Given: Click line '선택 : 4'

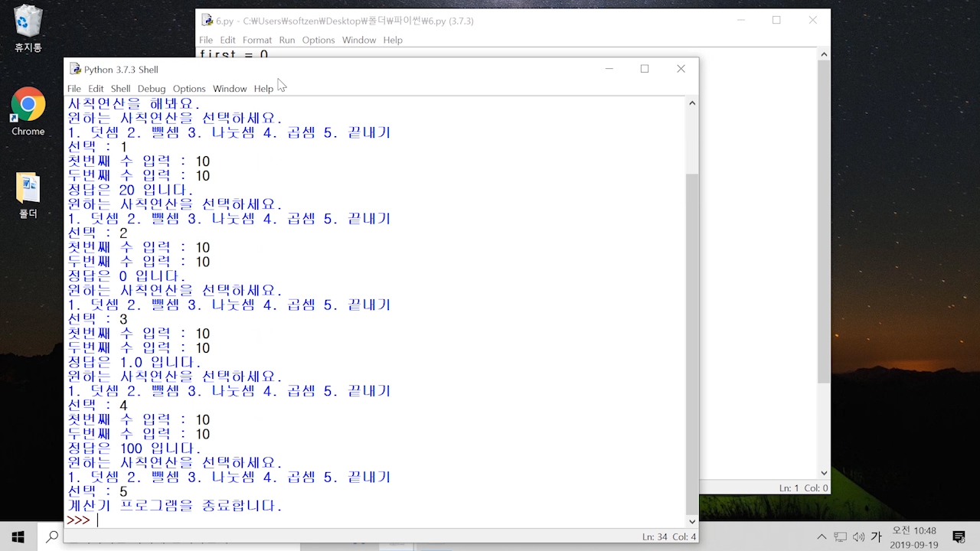Looking at the screenshot, I should tap(97, 406).
